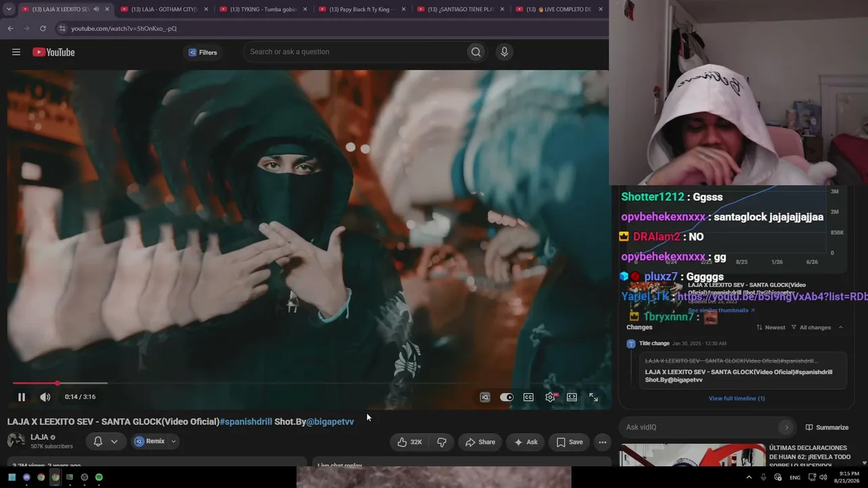Share this video
This screenshot has width=868, height=488.
(479, 442)
